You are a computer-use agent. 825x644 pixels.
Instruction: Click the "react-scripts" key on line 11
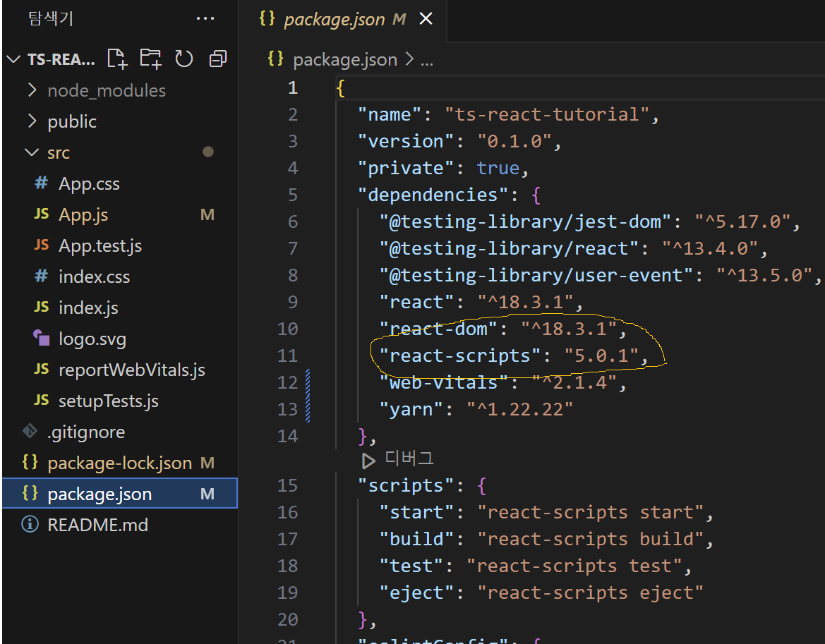click(x=459, y=356)
